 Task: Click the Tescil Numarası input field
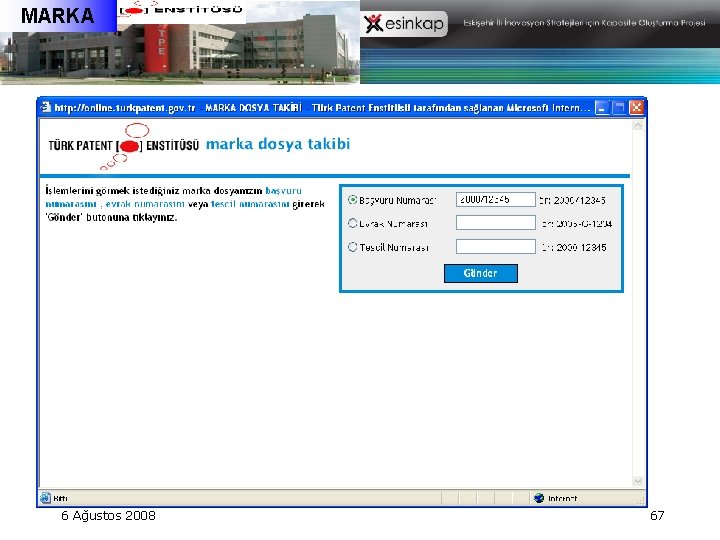[x=495, y=247]
